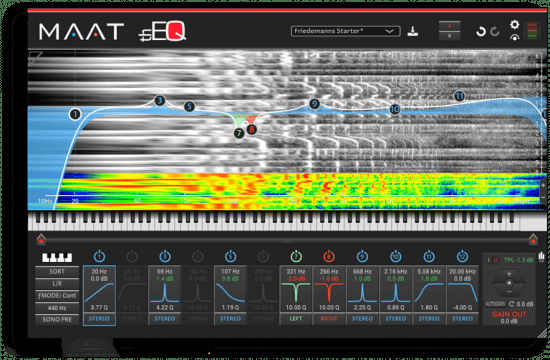Click the piano keyboard icon above SORT
This screenshot has height=360, width=550.
click(57, 258)
